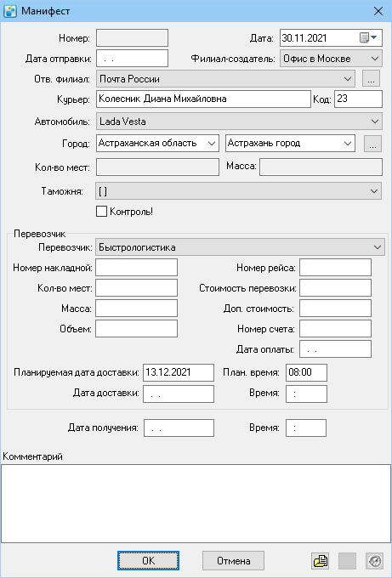Focus the Номер накладной input
Viewport: 392px width, 578px height.
click(136, 267)
